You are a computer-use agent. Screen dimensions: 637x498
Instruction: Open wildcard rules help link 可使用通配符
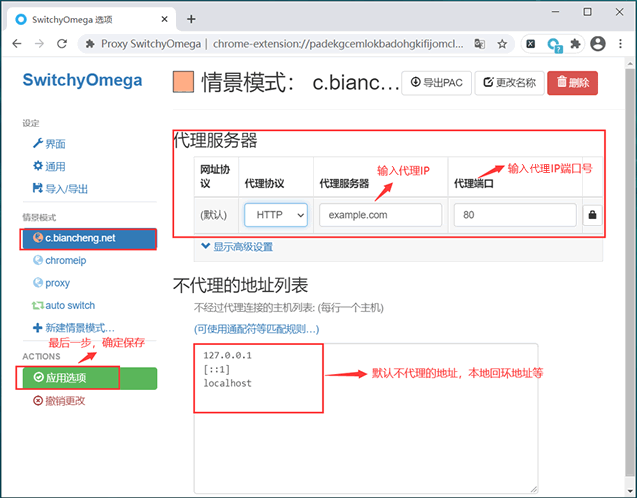[x=257, y=328]
